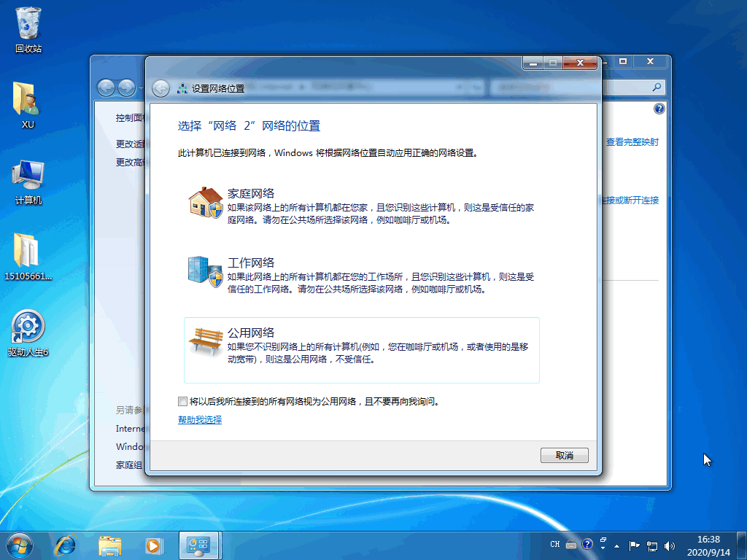
Task: Check the treat all future networks as public box
Action: [182, 401]
